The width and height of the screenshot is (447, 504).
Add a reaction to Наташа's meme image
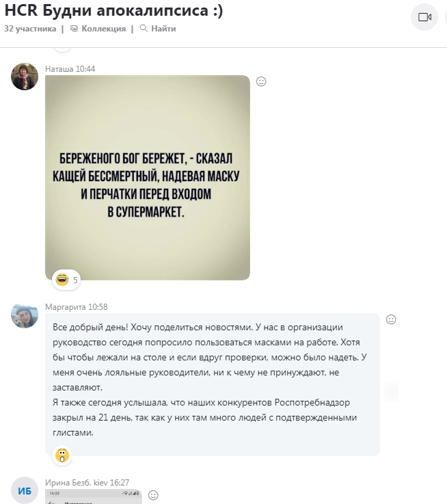point(261,81)
